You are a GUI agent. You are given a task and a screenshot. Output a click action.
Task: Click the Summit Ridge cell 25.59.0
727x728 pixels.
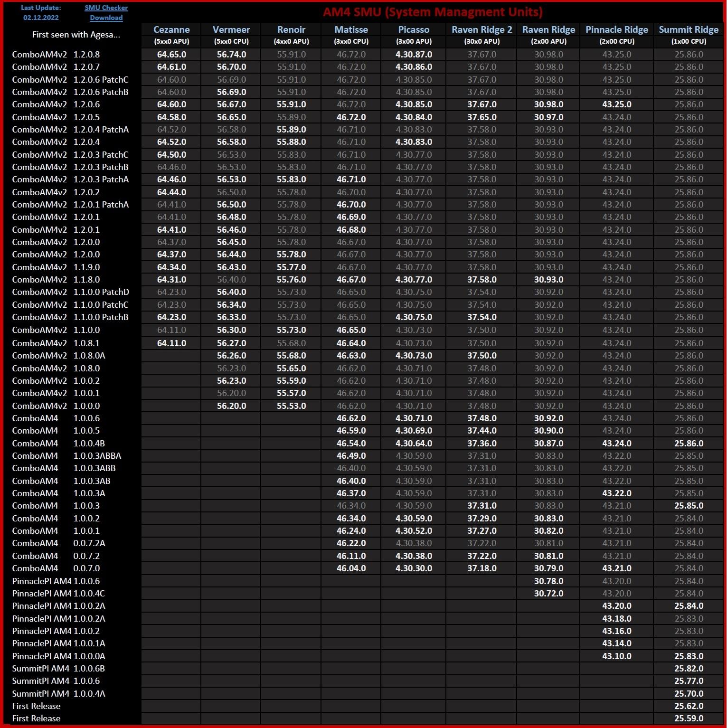coord(689,718)
